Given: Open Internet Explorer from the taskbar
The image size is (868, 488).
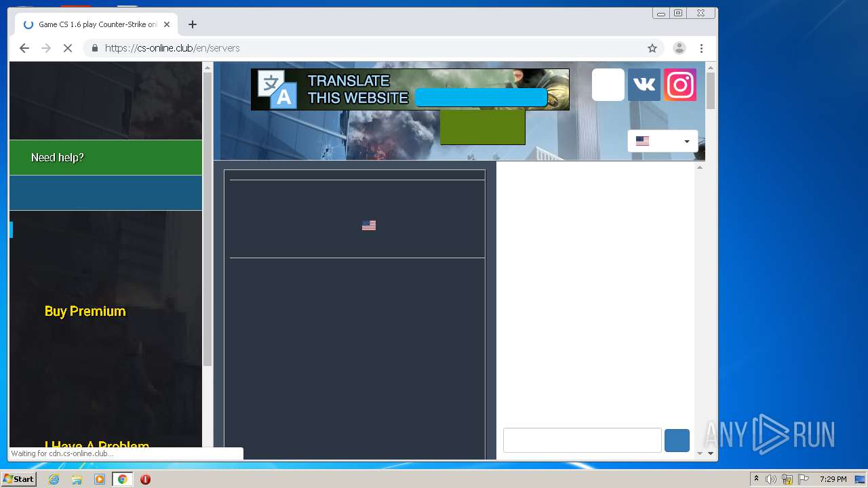Looking at the screenshot, I should tap(54, 479).
